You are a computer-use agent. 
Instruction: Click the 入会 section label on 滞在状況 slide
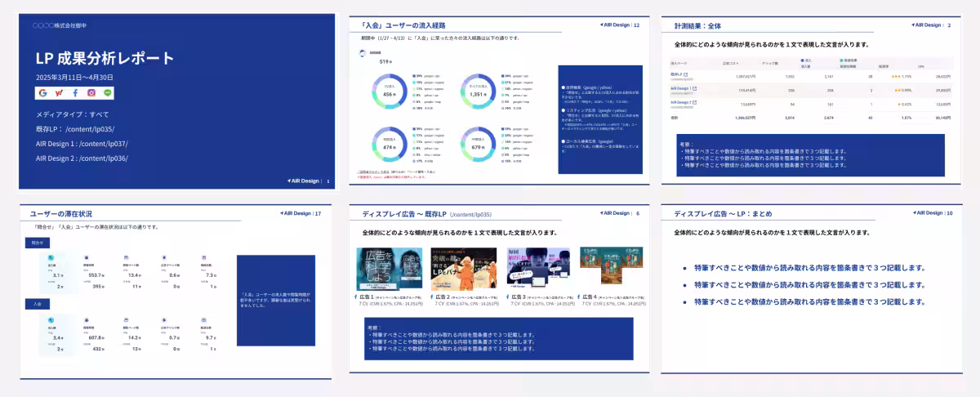click(37, 302)
